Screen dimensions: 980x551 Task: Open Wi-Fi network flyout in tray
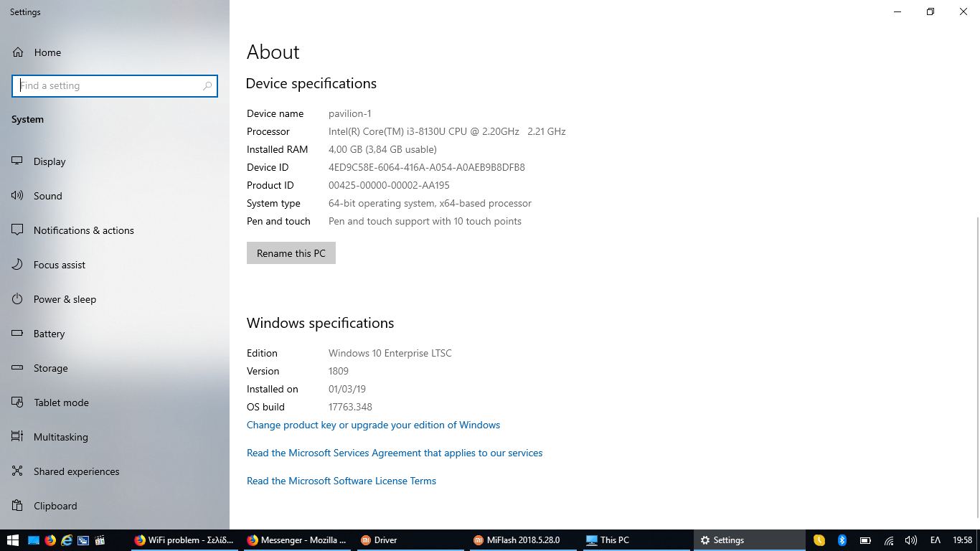click(889, 540)
